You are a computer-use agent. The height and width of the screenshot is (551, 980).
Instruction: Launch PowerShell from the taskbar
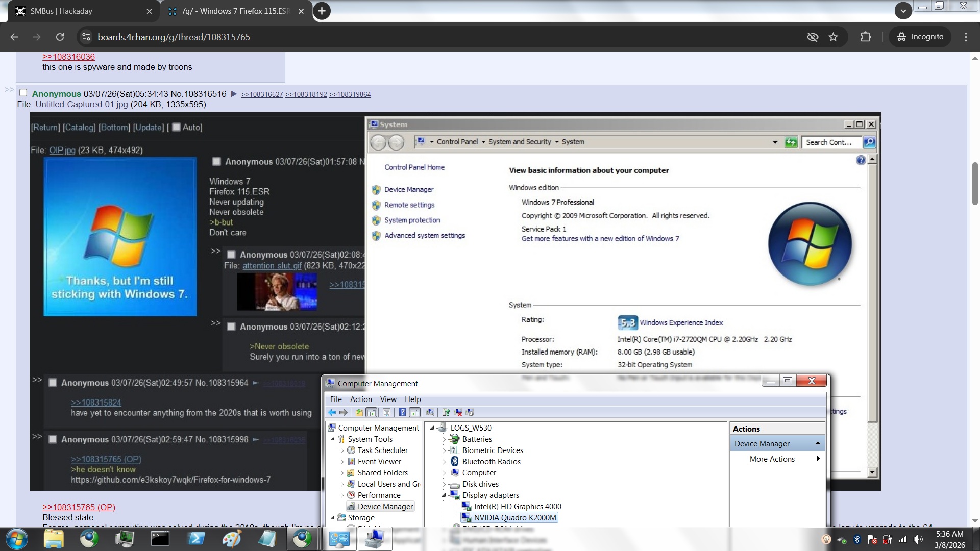pyautogui.click(x=196, y=538)
